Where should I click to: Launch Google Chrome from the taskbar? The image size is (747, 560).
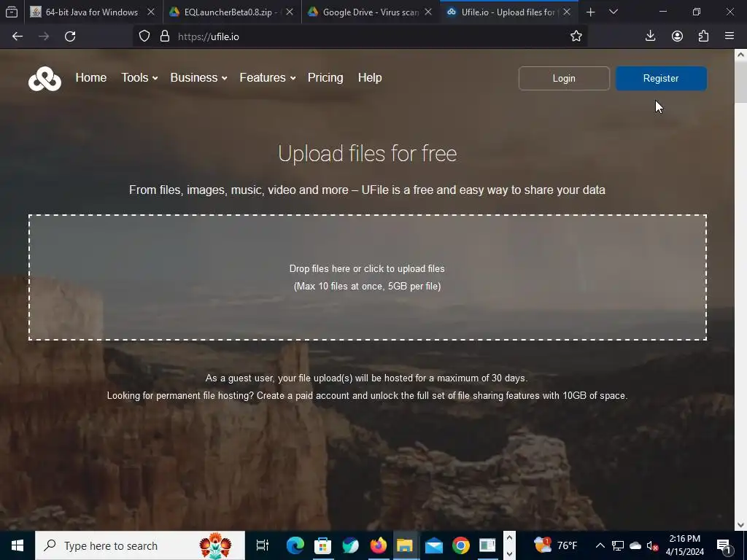(x=461, y=545)
